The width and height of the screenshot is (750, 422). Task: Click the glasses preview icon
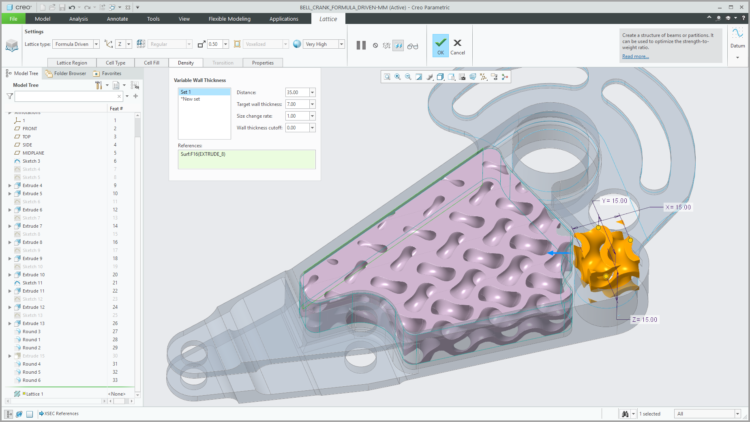click(413, 45)
